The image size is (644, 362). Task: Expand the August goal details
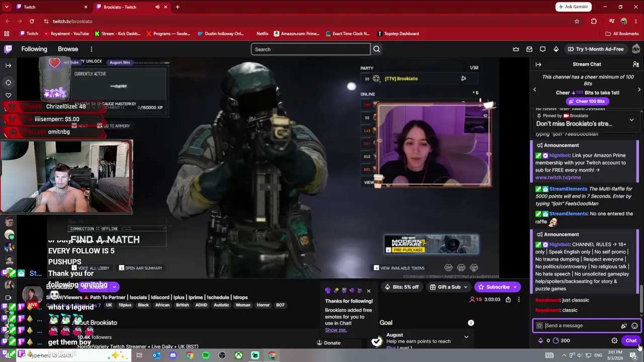pyautogui.click(x=466, y=337)
